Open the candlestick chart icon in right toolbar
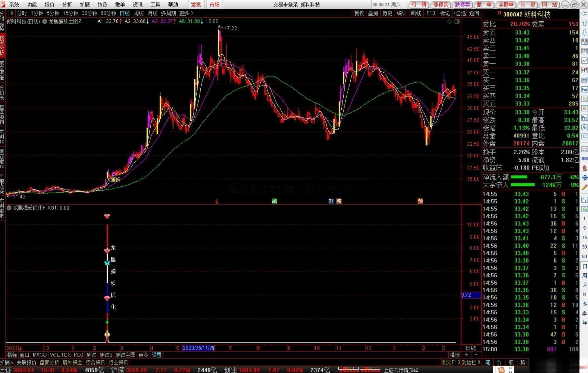588x373 pixels. (x=584, y=70)
